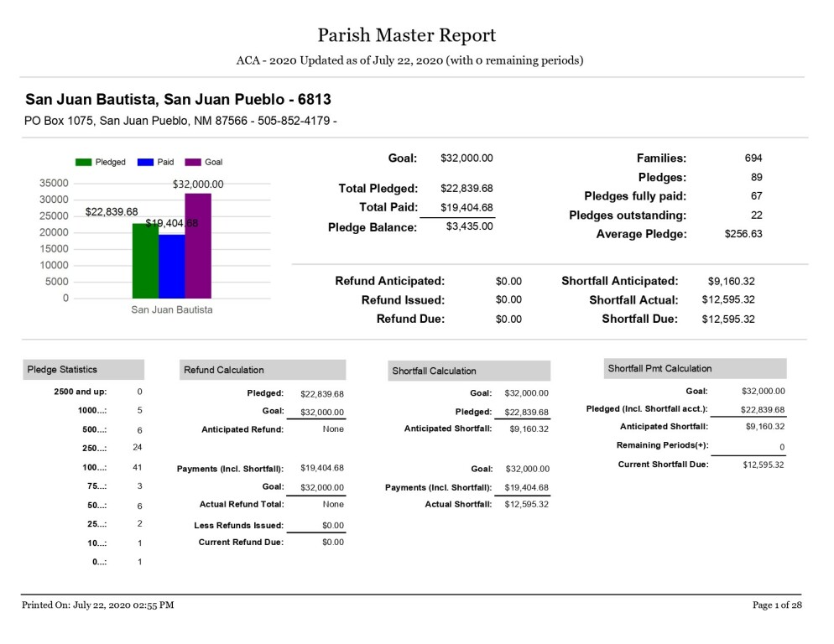Image resolution: width=834 pixels, height=644 pixels.
Task: Click the Shortfall Calculation section header
Action: [469, 371]
